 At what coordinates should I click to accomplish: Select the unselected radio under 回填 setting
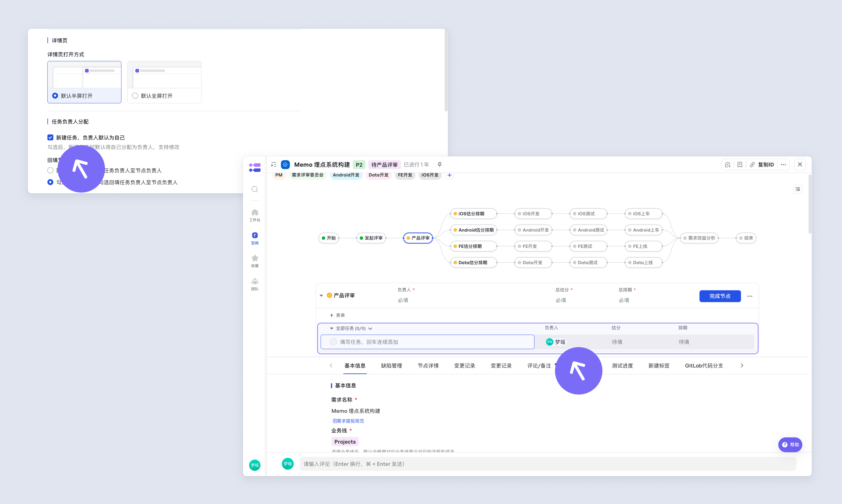pos(50,170)
